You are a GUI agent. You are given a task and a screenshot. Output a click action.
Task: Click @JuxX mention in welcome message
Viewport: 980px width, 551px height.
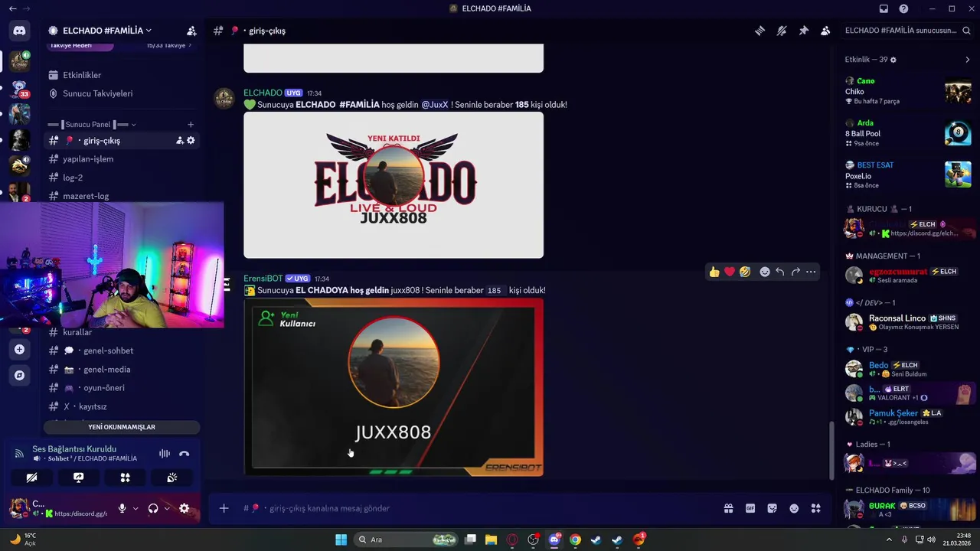point(434,105)
